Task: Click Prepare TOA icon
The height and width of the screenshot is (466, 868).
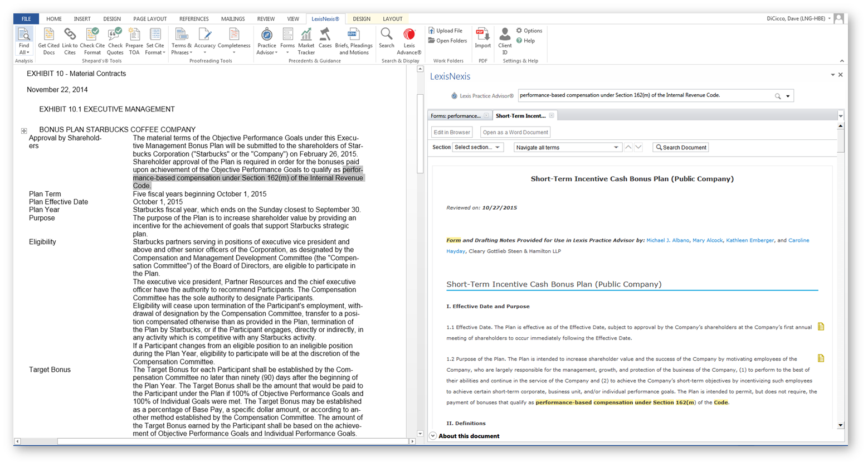Action: point(134,41)
